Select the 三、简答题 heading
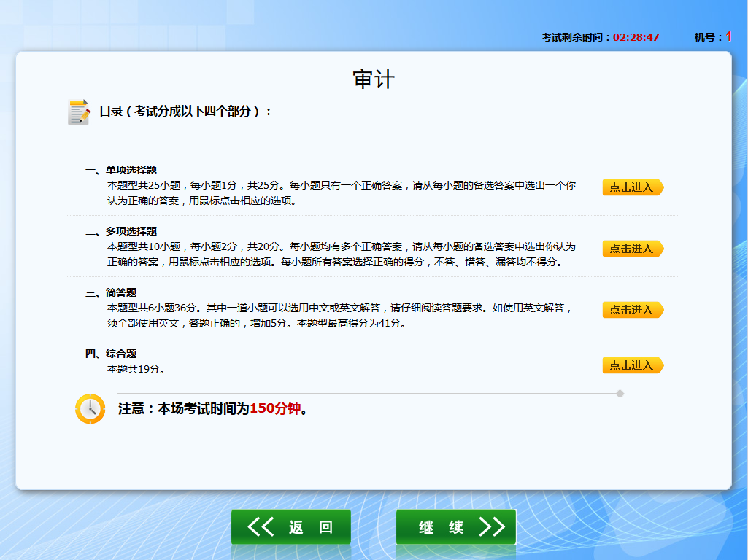This screenshot has width=748, height=560. (111, 292)
